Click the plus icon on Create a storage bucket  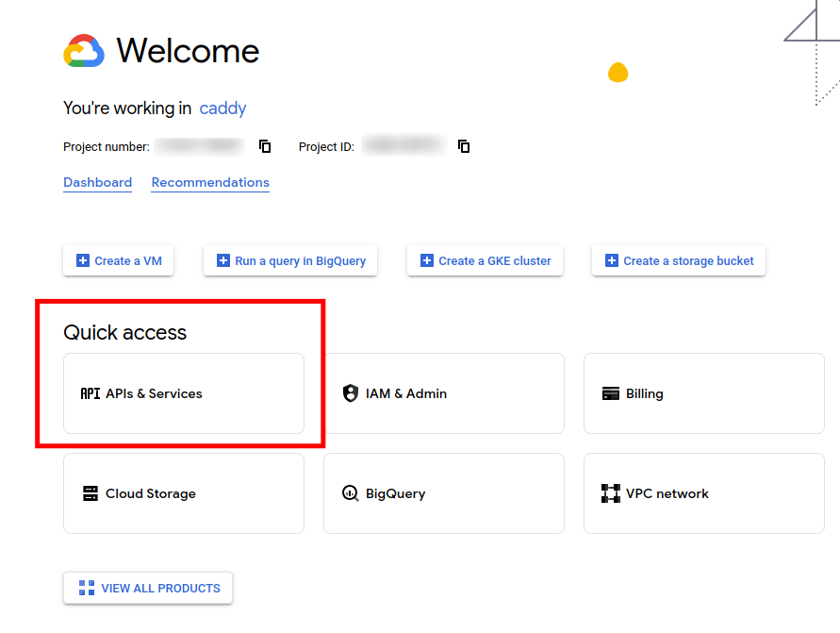(611, 260)
